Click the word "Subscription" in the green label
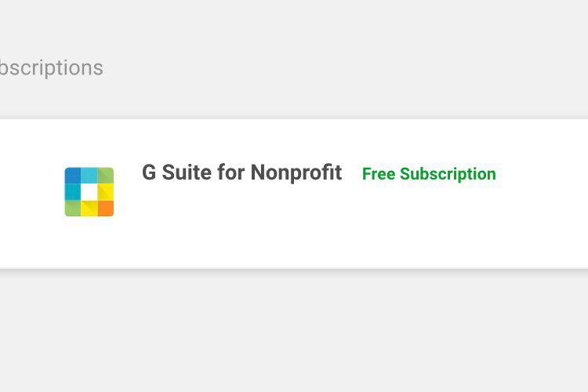The image size is (588, 392). click(x=448, y=174)
